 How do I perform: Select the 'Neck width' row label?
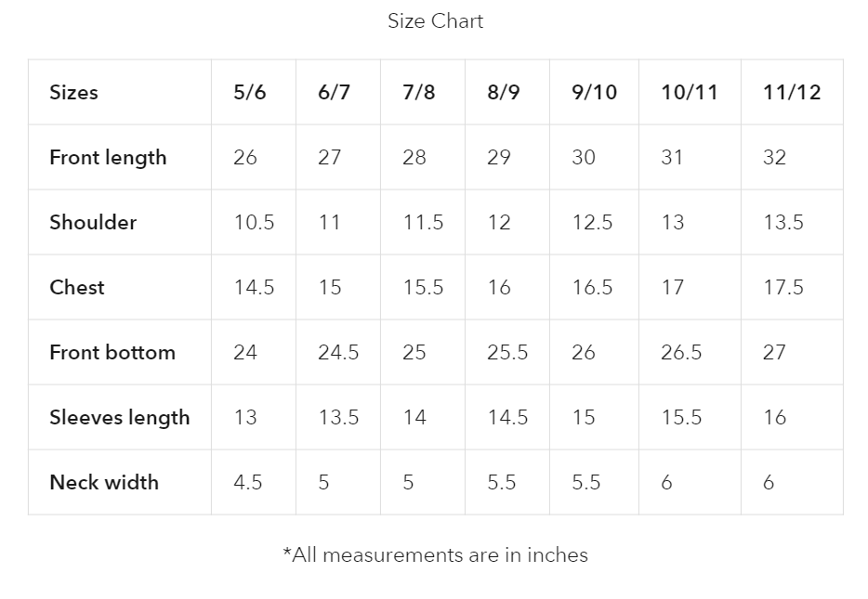pyautogui.click(x=104, y=483)
